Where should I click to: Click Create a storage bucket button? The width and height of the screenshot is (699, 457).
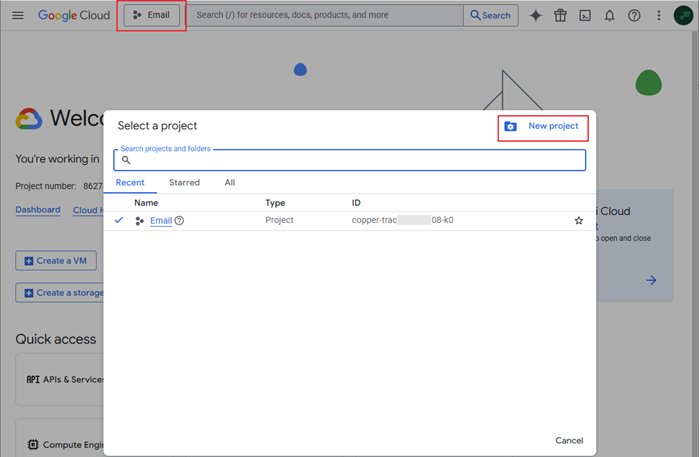point(60,293)
